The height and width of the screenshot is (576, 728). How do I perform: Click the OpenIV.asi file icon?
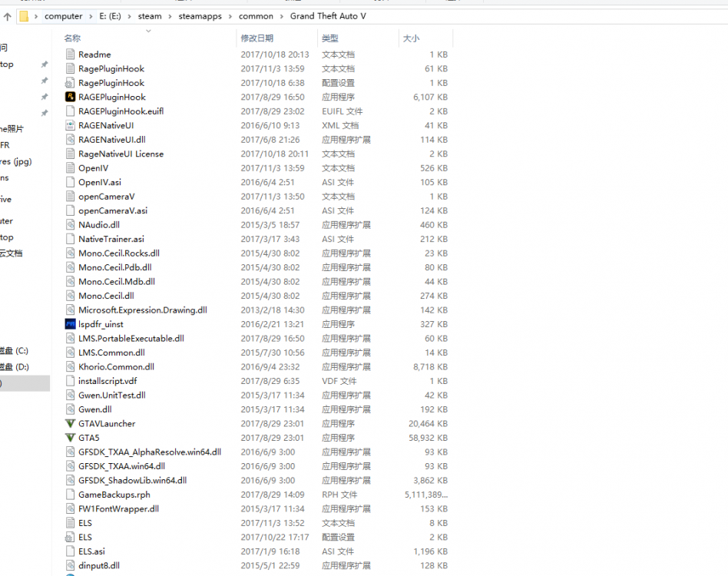70,183
